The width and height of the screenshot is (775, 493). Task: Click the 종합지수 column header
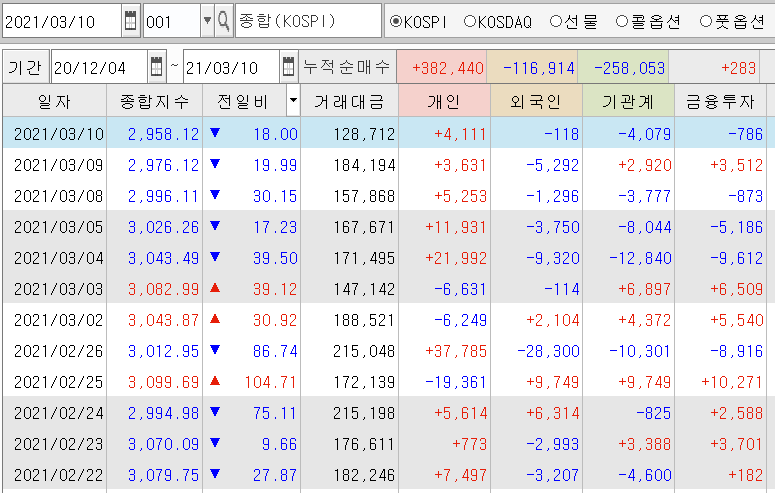pos(154,100)
